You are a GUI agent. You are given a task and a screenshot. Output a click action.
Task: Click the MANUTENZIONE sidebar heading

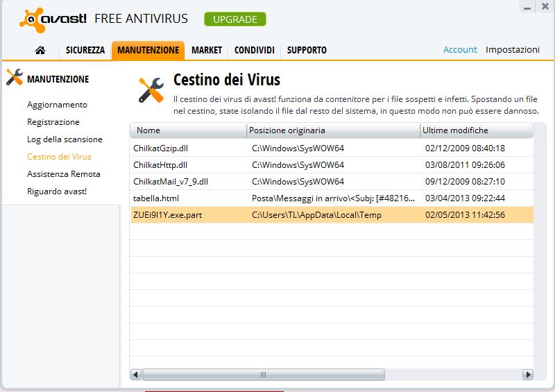pyautogui.click(x=58, y=79)
